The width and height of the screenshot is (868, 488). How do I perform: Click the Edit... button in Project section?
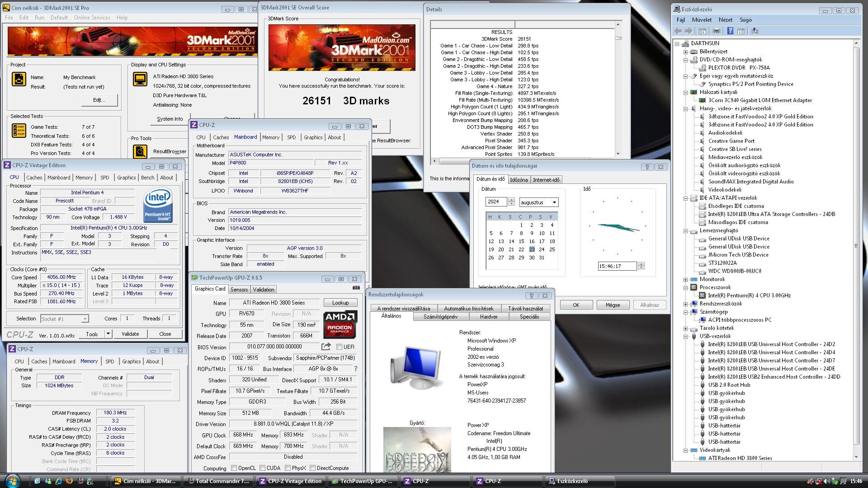coord(99,100)
